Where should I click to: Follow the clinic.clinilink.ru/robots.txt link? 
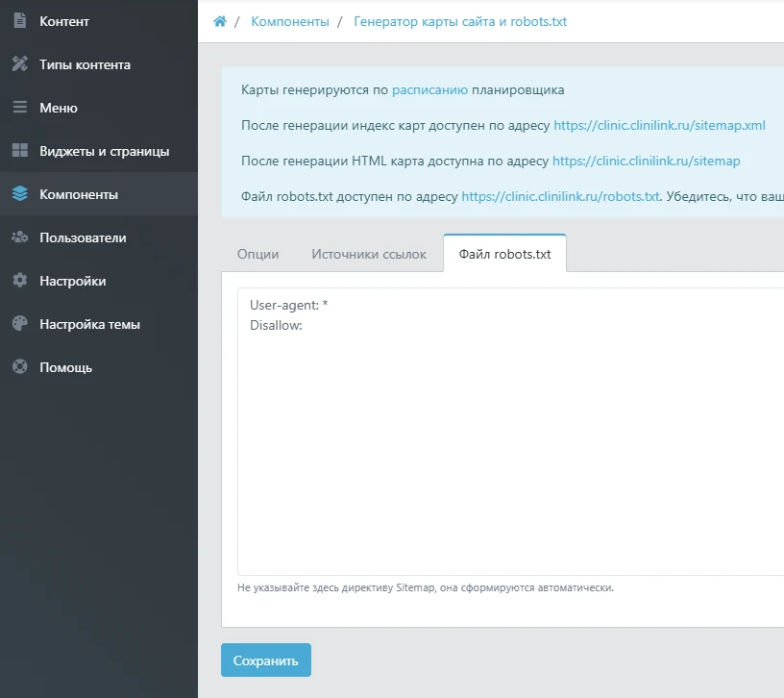pos(560,197)
